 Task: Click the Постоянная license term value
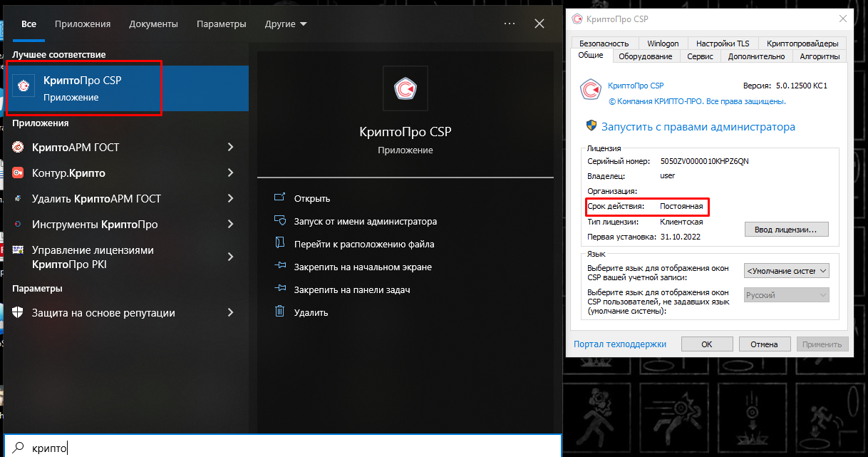(x=681, y=206)
